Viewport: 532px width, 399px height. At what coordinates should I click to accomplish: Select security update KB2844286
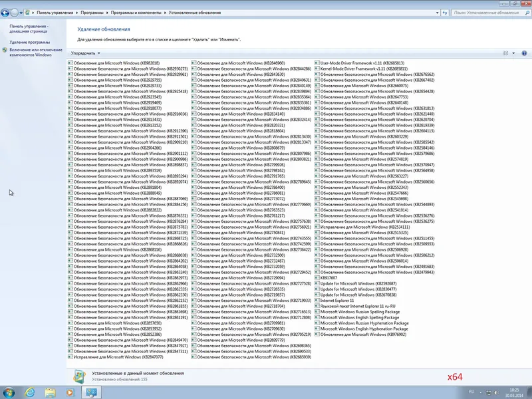pyautogui.click(x=251, y=68)
